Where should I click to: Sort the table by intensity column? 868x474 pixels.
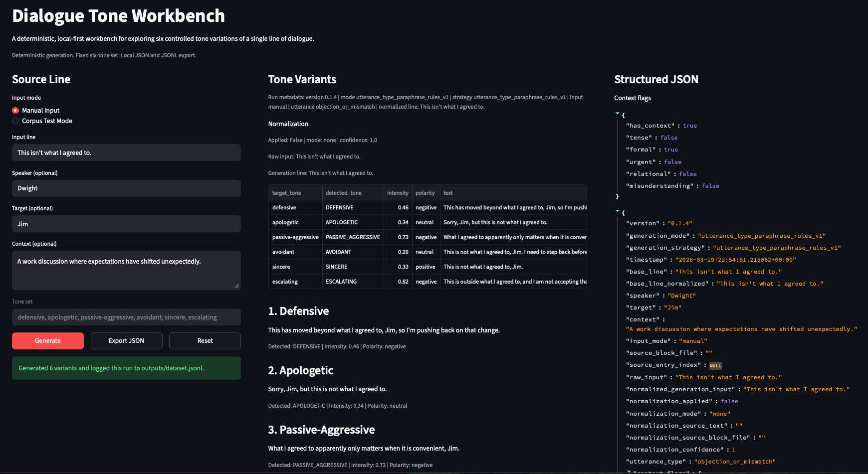pyautogui.click(x=398, y=193)
